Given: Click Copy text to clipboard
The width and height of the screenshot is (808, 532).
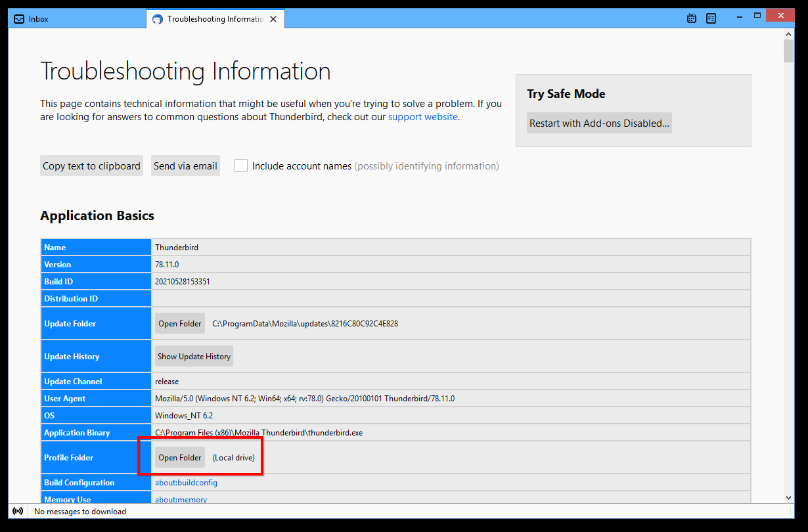Looking at the screenshot, I should pyautogui.click(x=91, y=166).
